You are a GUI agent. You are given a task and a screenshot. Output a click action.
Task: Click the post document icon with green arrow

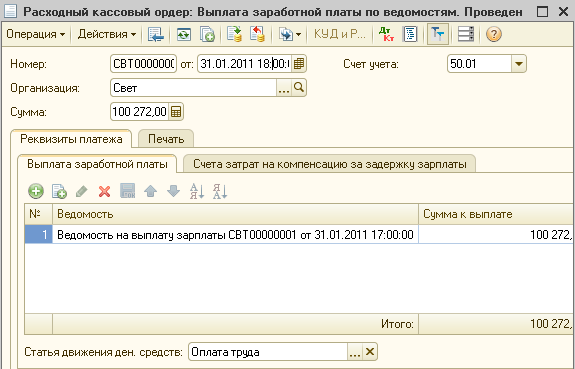(234, 34)
